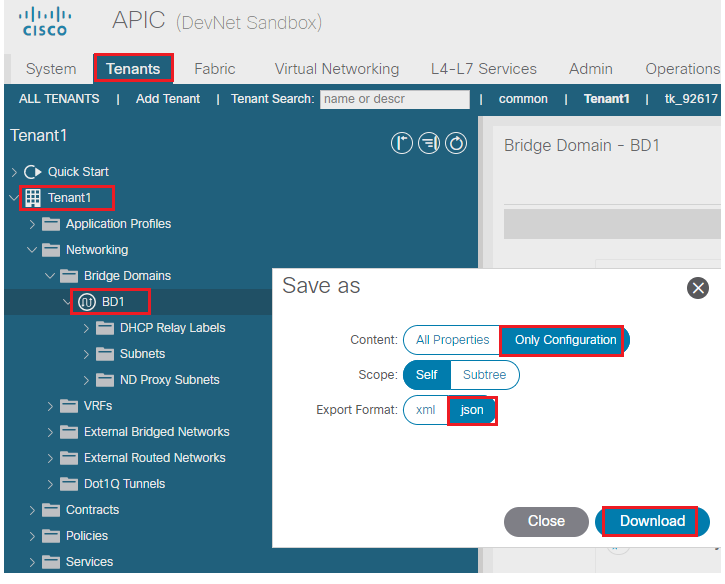Set scope to Self
The width and height of the screenshot is (725, 584).
coord(426,375)
